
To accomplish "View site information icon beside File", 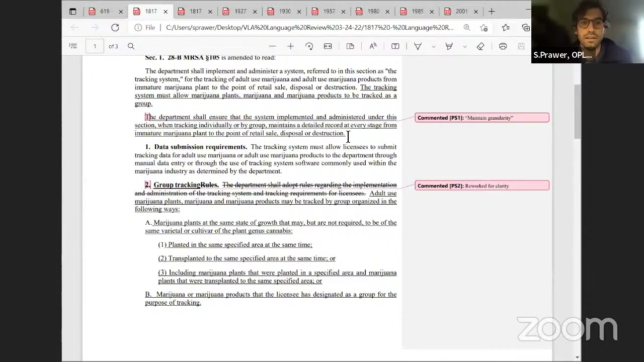I will tap(138, 28).
